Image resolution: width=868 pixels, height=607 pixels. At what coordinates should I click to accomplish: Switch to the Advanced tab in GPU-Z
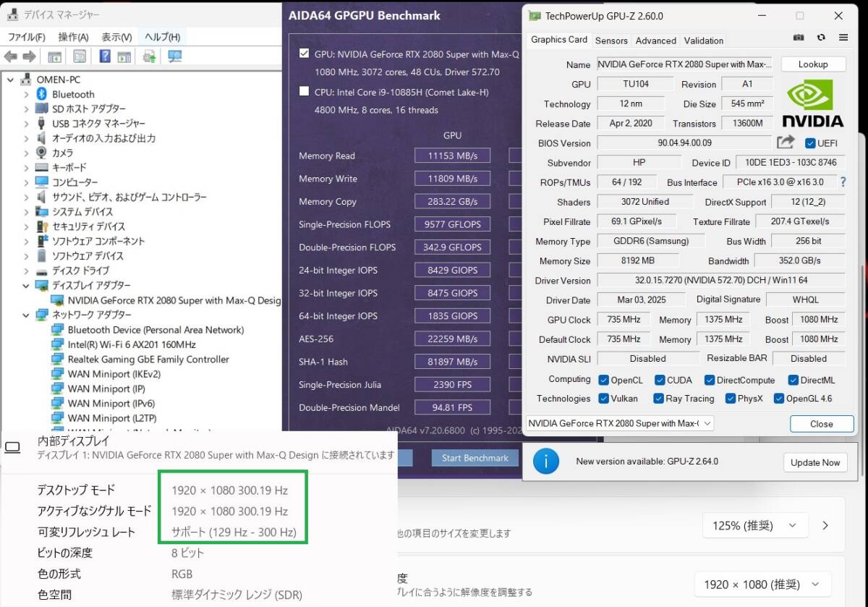pyautogui.click(x=656, y=41)
